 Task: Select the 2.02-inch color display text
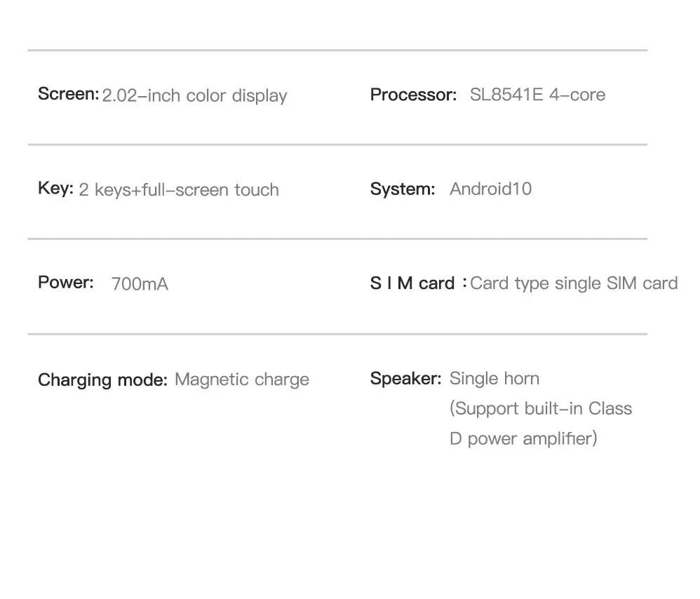coord(194,95)
